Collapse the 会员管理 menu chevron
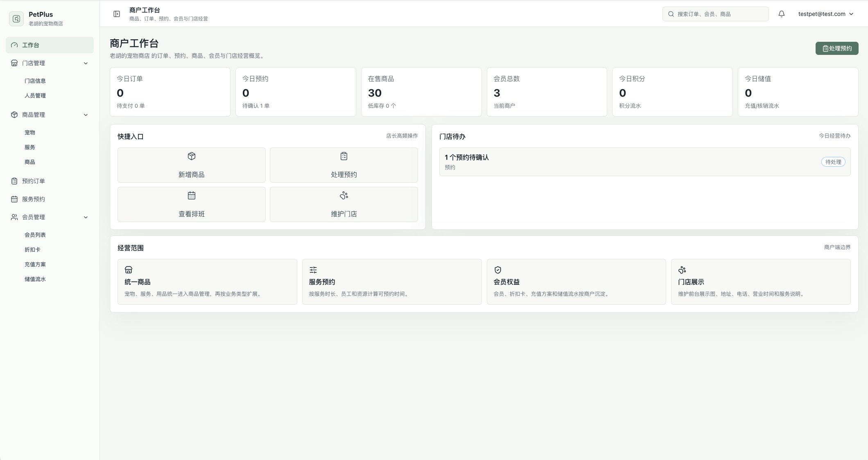Image resolution: width=868 pixels, height=460 pixels. click(86, 217)
